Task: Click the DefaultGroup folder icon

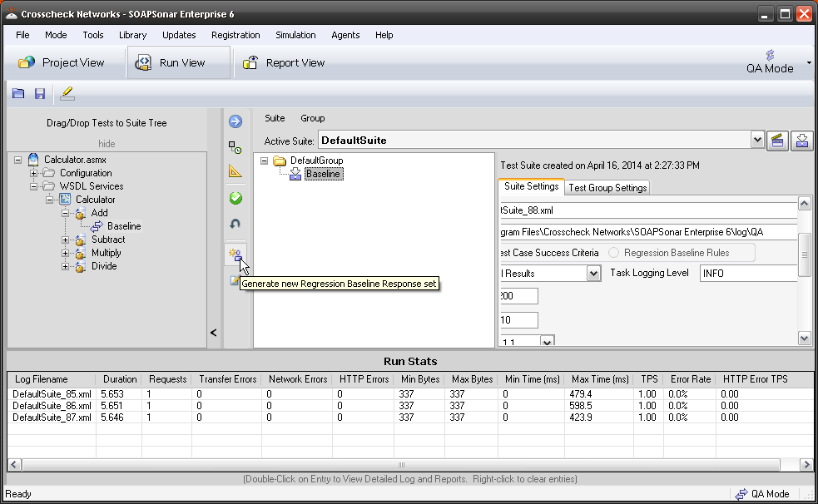Action: point(280,161)
